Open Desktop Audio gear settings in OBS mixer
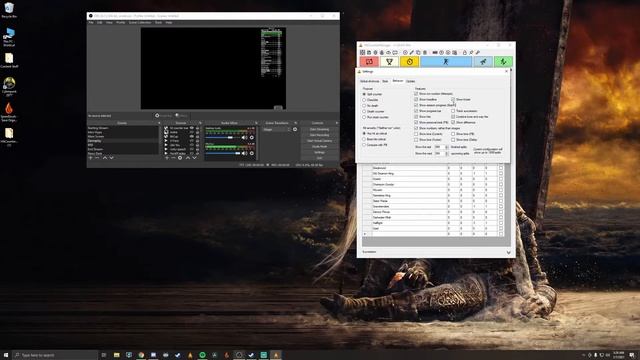 [252, 138]
